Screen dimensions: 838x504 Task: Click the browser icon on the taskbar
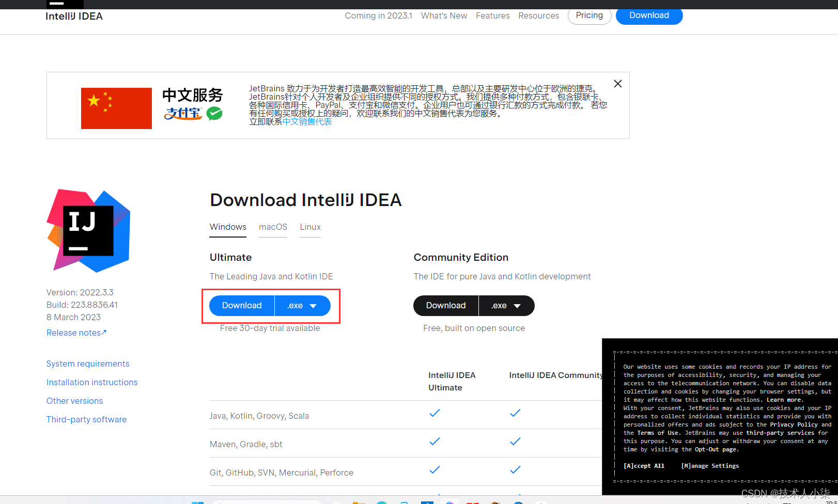point(382,501)
